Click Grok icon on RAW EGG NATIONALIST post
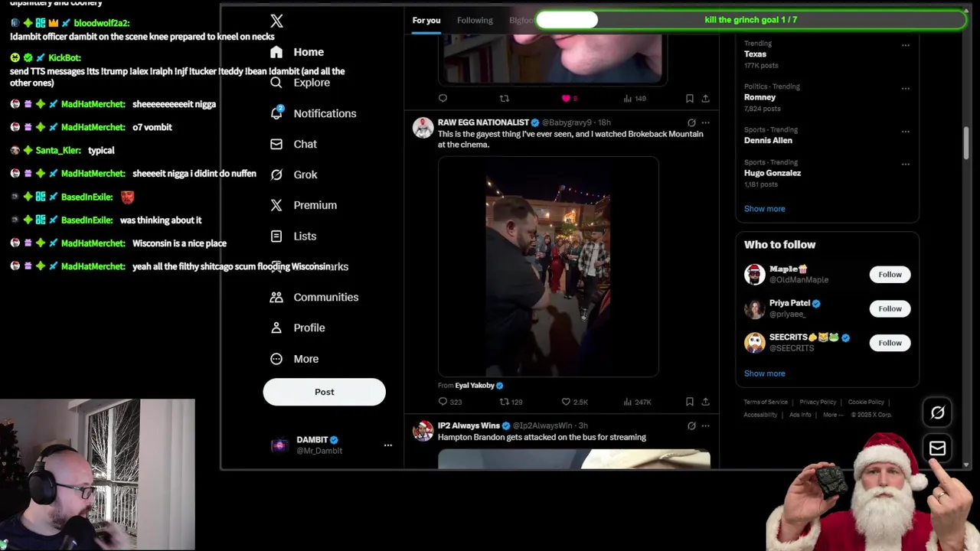Image resolution: width=980 pixels, height=551 pixels. [x=691, y=122]
